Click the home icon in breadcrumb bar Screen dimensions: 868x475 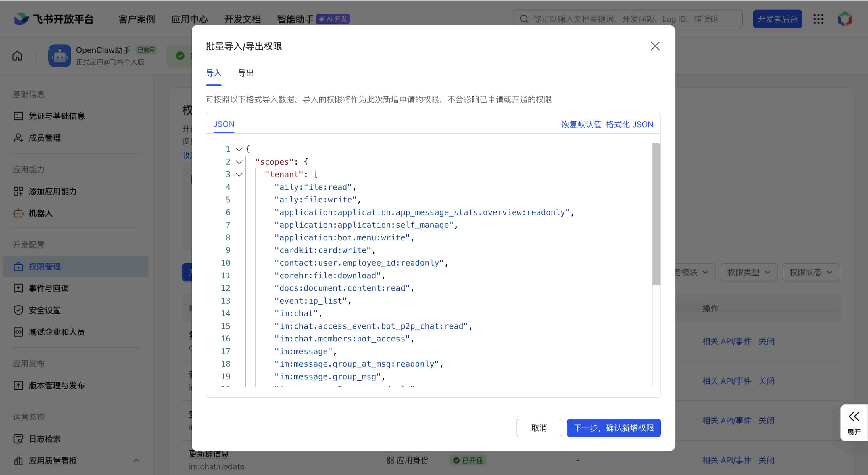(17, 55)
